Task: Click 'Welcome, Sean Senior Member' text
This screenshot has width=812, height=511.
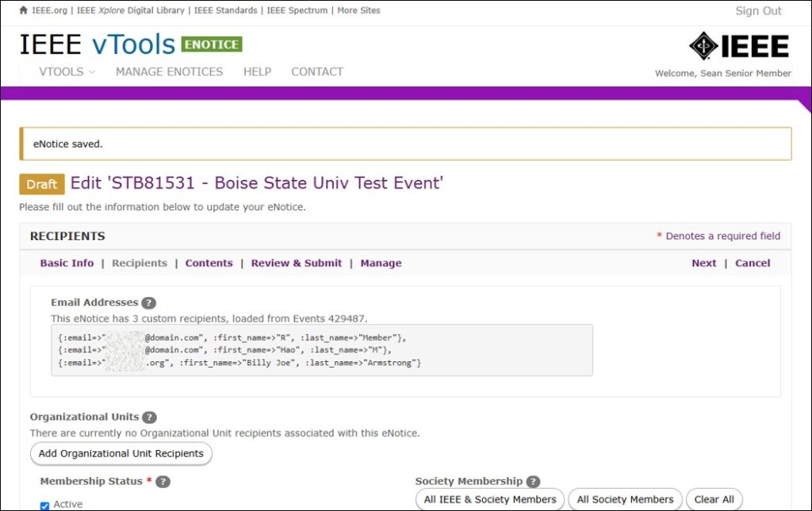Action: click(x=722, y=74)
